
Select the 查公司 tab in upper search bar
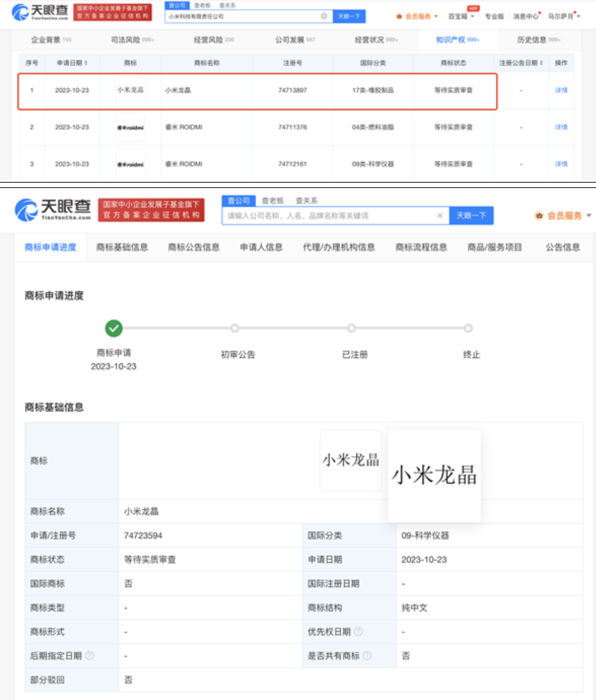click(x=177, y=5)
